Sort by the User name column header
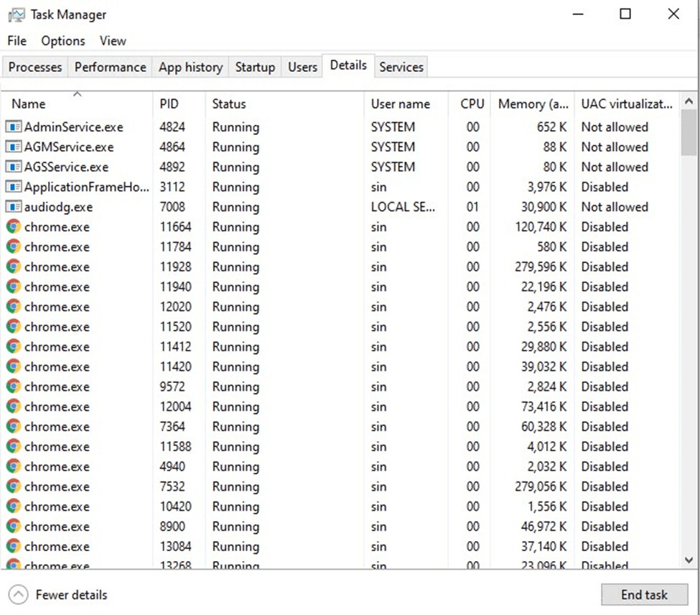Viewport: 700px width, 615px height. click(406, 103)
